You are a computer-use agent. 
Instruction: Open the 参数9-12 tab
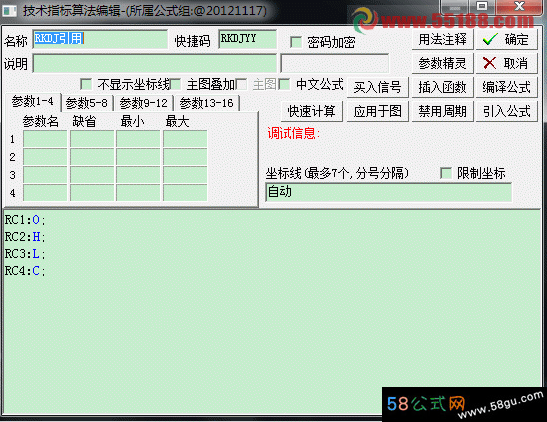[143, 103]
